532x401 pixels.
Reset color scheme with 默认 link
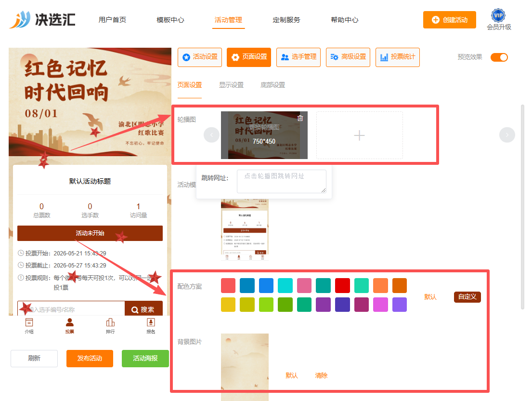tap(430, 297)
